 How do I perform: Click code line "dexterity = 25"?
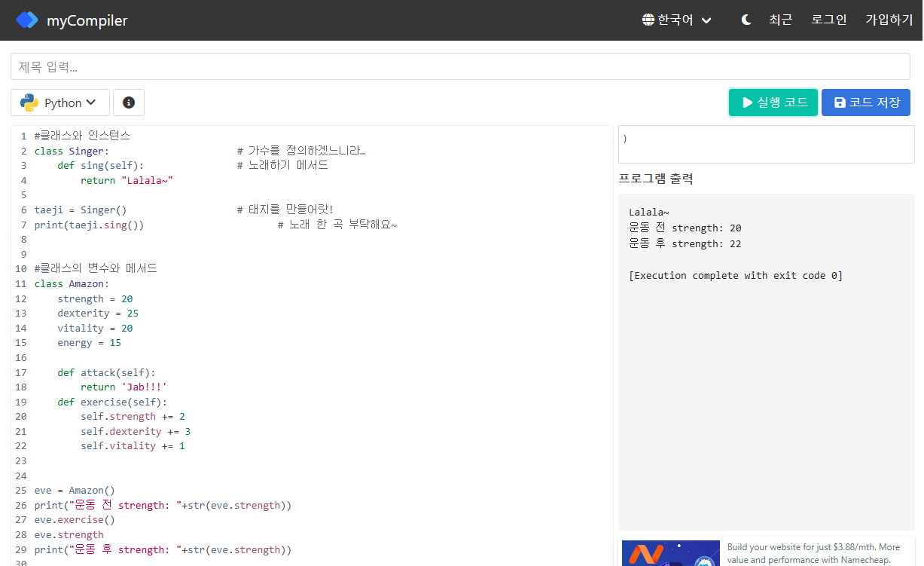click(98, 313)
